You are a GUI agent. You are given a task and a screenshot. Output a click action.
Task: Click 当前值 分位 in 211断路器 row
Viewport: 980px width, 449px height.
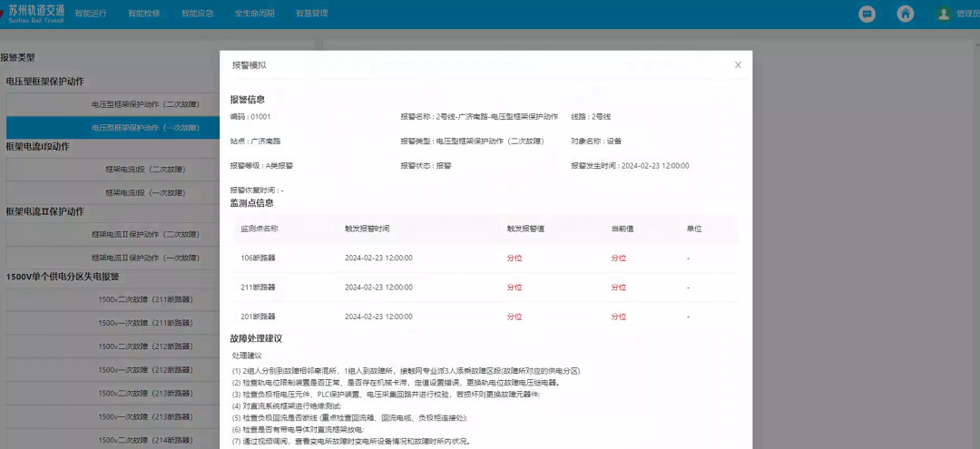point(619,288)
